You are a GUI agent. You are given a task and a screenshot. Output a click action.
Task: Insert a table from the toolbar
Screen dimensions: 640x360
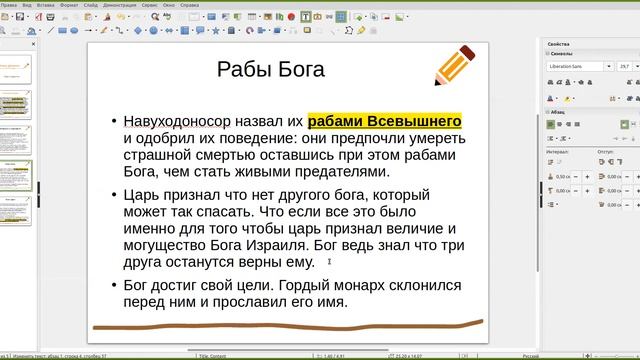click(252, 17)
